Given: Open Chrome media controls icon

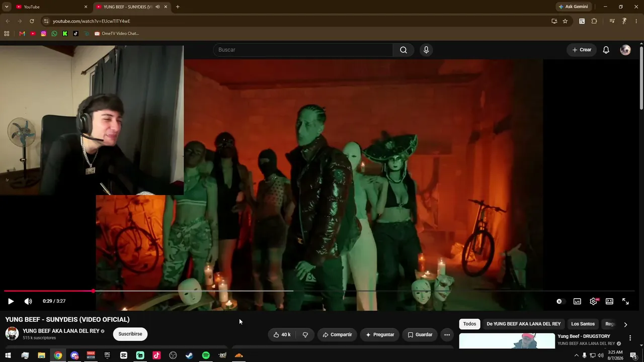Looking at the screenshot, I should coord(612,21).
